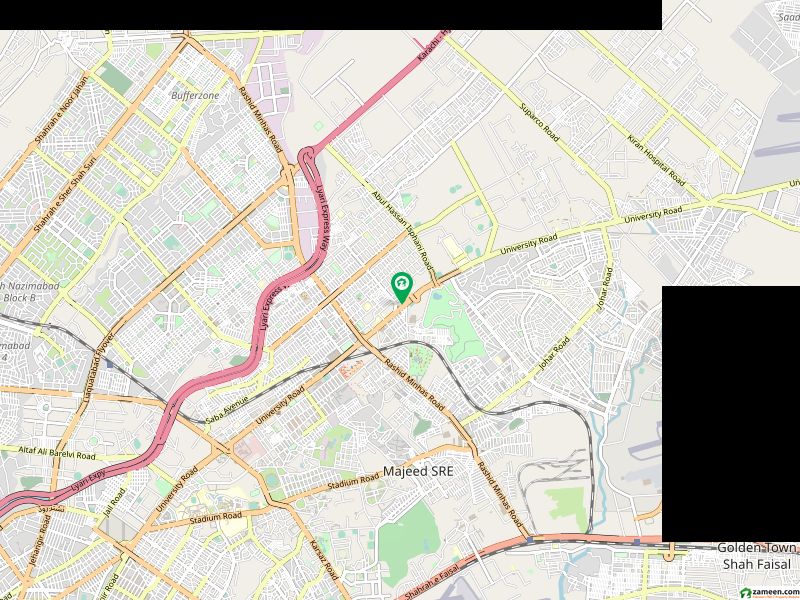Click the Majeed SRE area label
Screen dimensions: 800x600
coord(417,471)
